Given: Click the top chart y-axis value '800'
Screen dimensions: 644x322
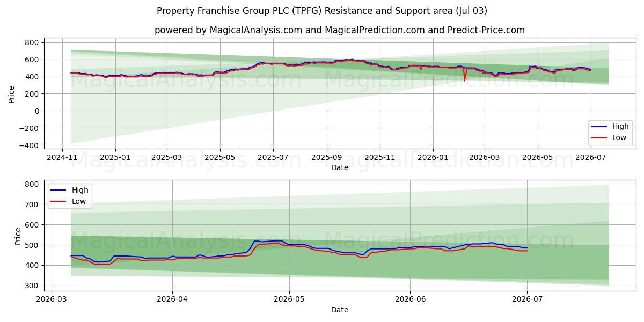Looking at the screenshot, I should [33, 42].
